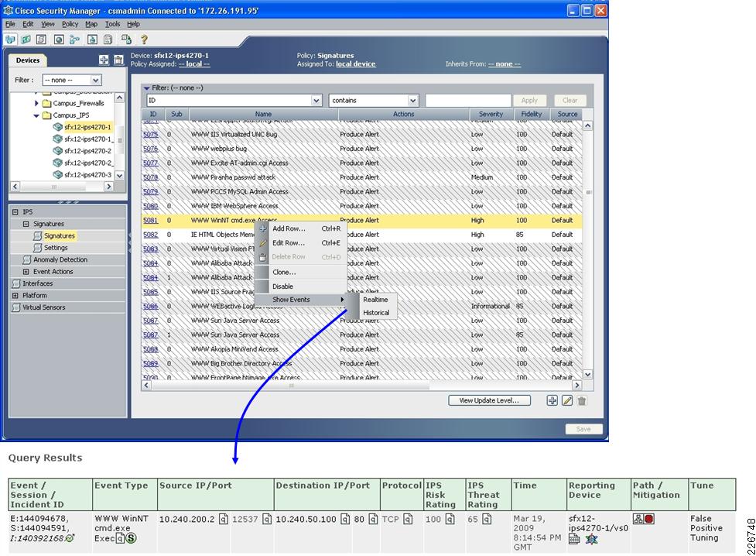Select Disable in the context menu
The height and width of the screenshot is (556, 756).
pos(300,287)
